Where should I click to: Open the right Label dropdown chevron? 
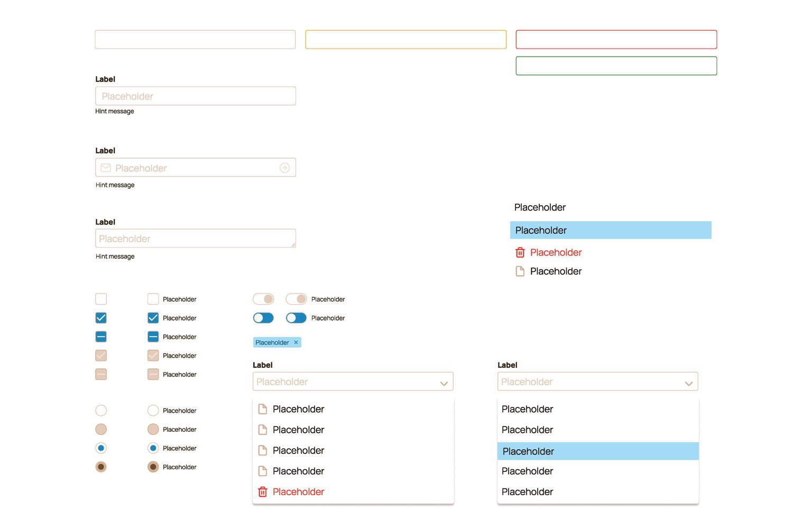[689, 383]
